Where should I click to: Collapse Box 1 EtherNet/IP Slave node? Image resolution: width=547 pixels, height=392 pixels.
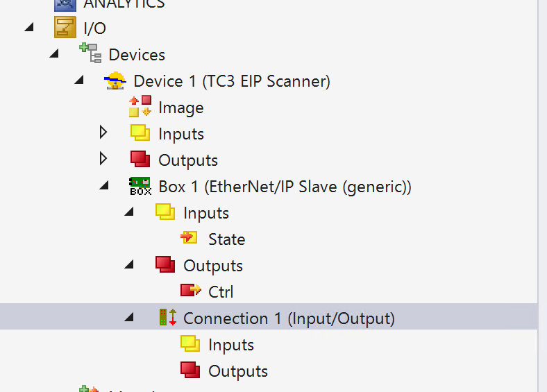coord(103,186)
